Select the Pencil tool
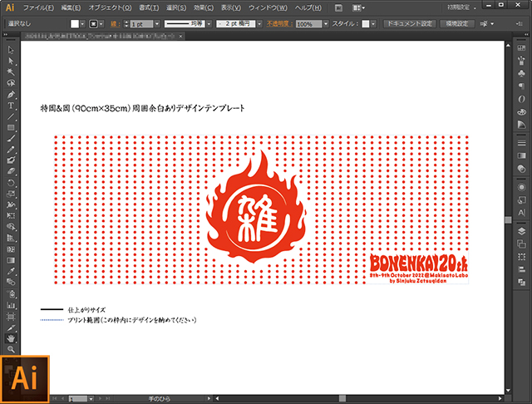Image resolution: width=532 pixels, height=404 pixels. (11, 150)
